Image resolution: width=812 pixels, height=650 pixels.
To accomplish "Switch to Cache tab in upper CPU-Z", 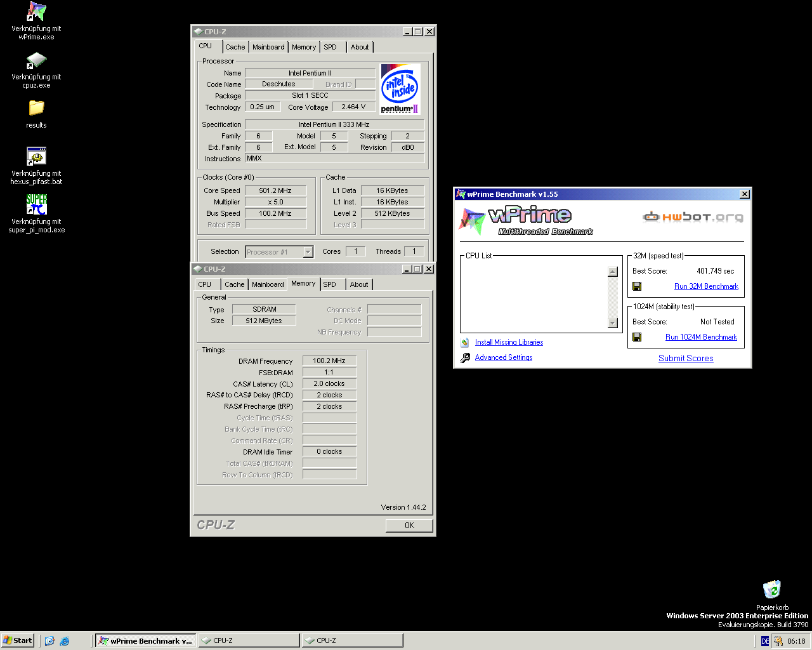I will tap(235, 47).
